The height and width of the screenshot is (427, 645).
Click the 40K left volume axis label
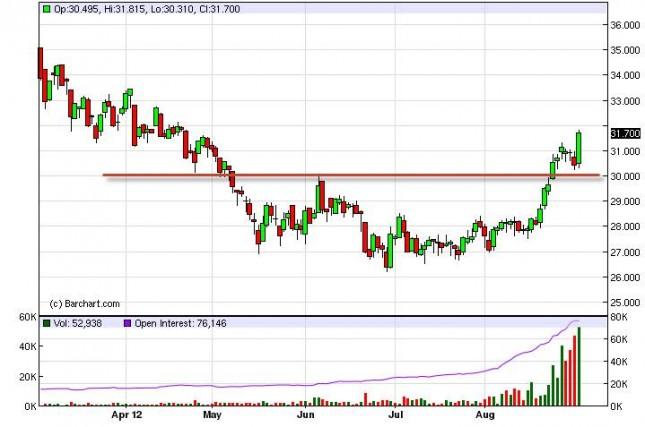coord(28,346)
